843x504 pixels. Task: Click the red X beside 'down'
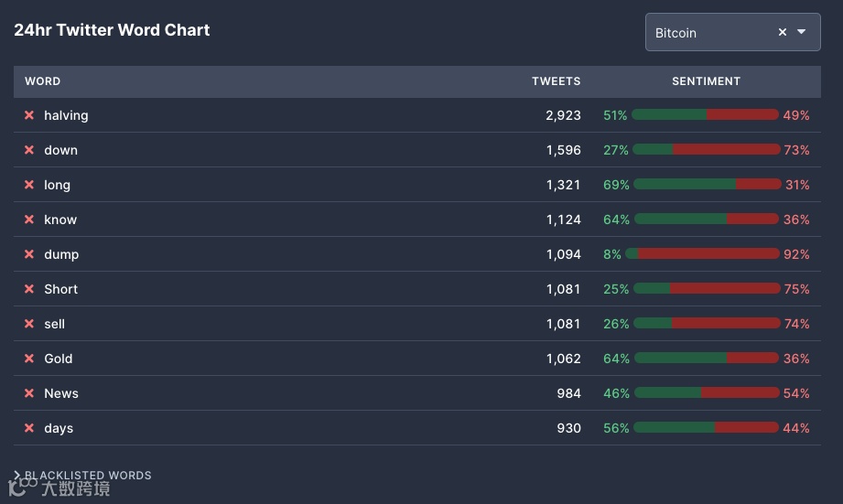29,150
